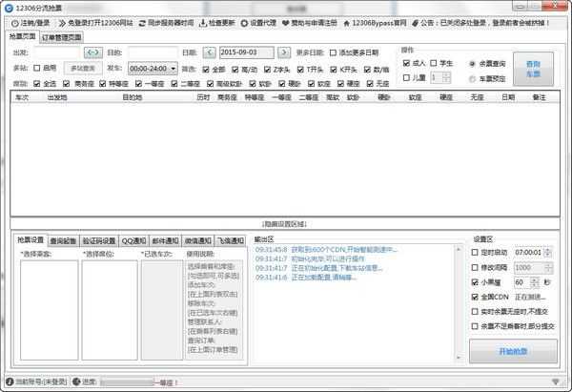Screen dimensions: 572x392
Task: Toggle the nationwide CDN checkbox
Action: point(475,297)
